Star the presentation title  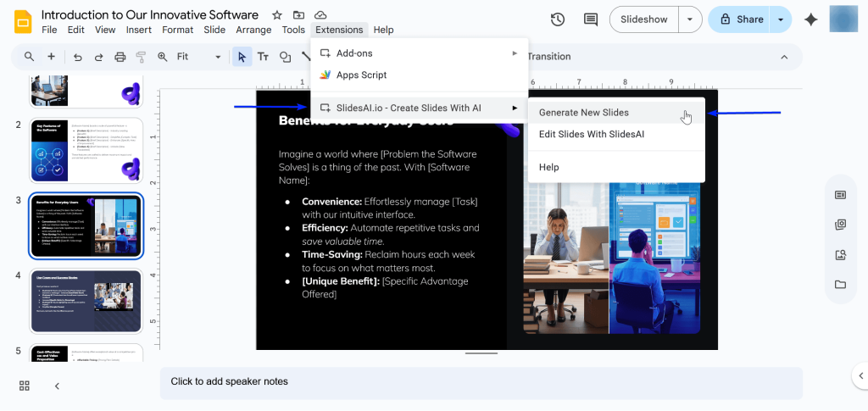277,15
